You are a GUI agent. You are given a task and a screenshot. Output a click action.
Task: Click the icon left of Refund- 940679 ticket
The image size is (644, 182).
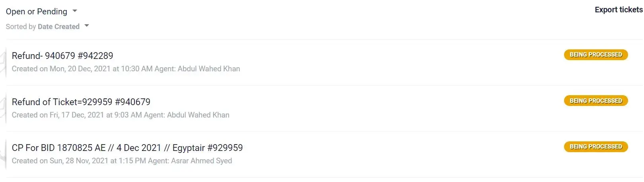[x=3, y=62]
